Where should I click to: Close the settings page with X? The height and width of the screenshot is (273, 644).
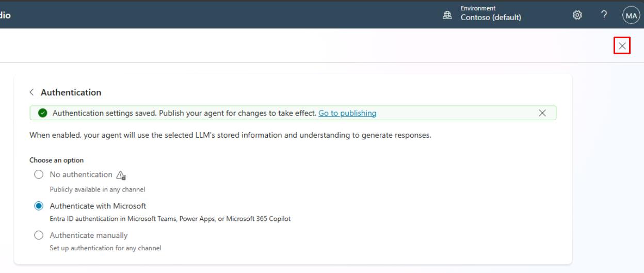pyautogui.click(x=622, y=46)
